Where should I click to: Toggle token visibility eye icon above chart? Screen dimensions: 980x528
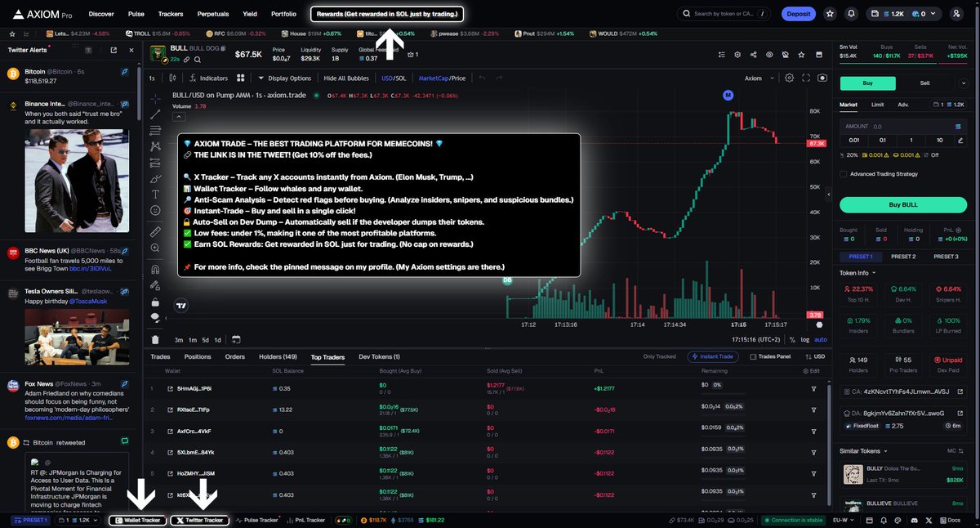(x=769, y=54)
